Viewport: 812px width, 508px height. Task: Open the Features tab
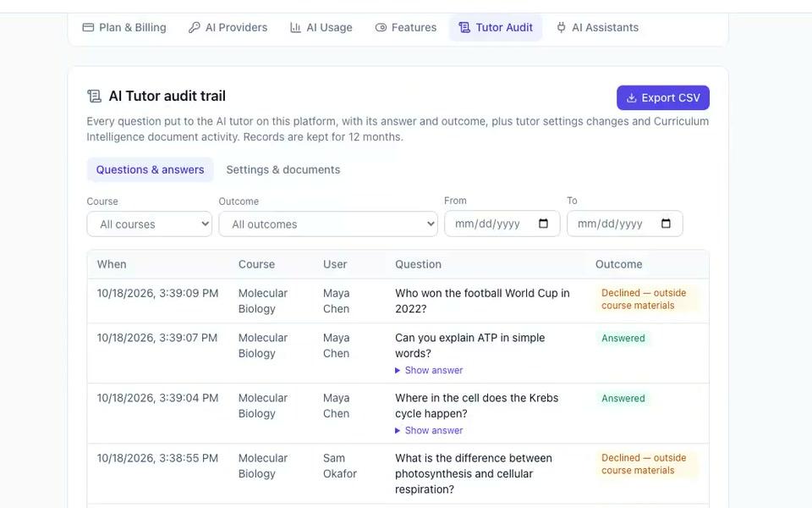406,27
